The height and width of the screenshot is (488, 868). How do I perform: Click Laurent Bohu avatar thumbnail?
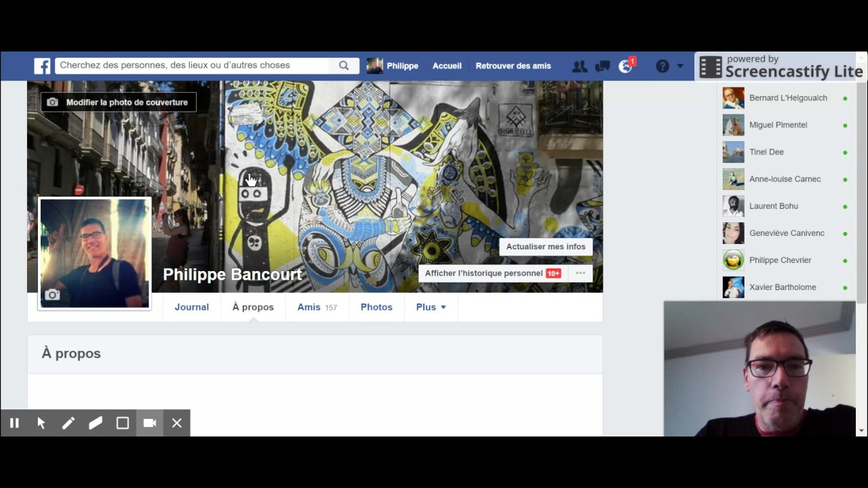coord(733,206)
